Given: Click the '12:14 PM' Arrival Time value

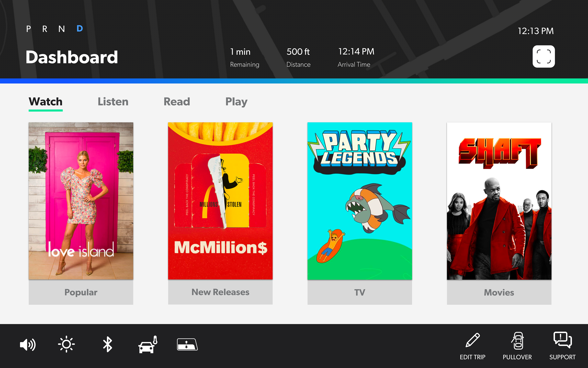Looking at the screenshot, I should pyautogui.click(x=356, y=52).
